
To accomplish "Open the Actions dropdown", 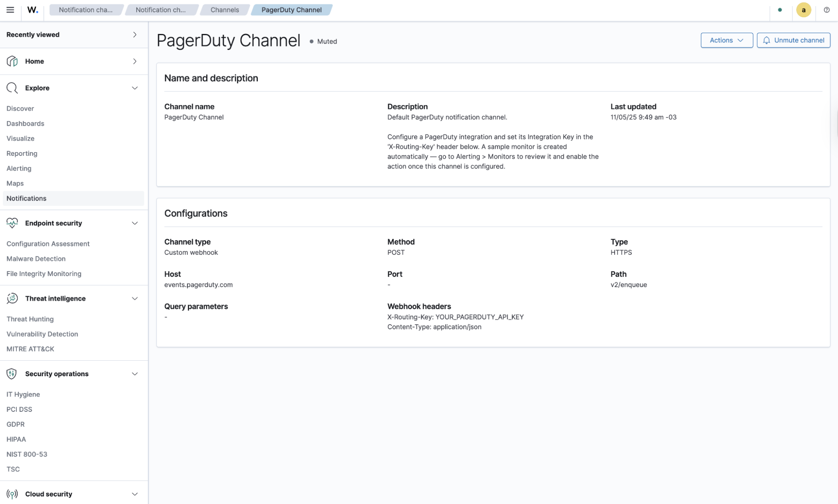I will click(x=726, y=40).
